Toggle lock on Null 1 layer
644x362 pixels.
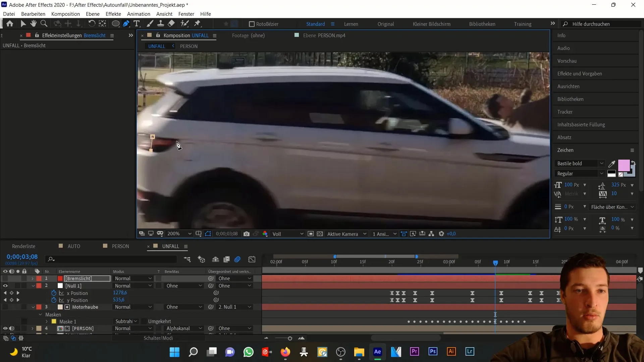click(x=24, y=286)
